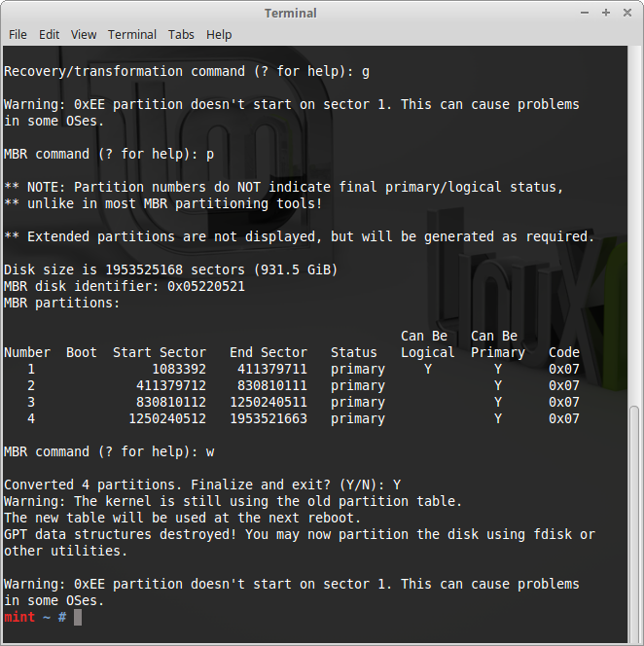Viewport: 644px width, 646px height.
Task: Click 'Recovery/transformation command' prompt line
Action: click(x=187, y=72)
